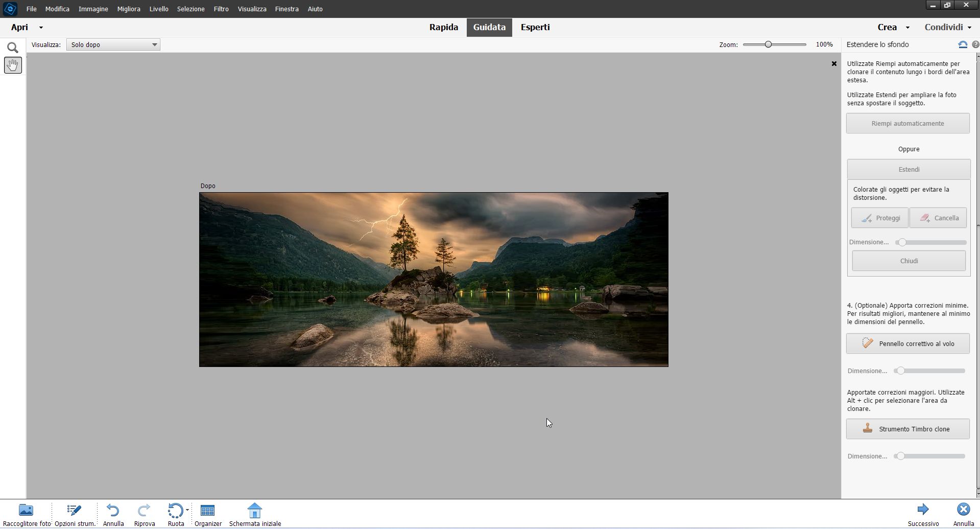The height and width of the screenshot is (529, 980).
Task: Close the image document with X
Action: pos(834,64)
